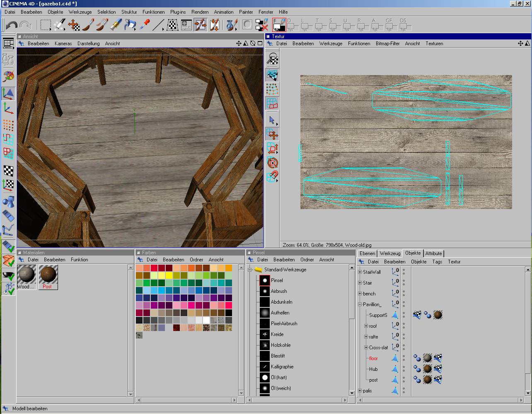Select the eyedropper color picker tool

pos(144,25)
